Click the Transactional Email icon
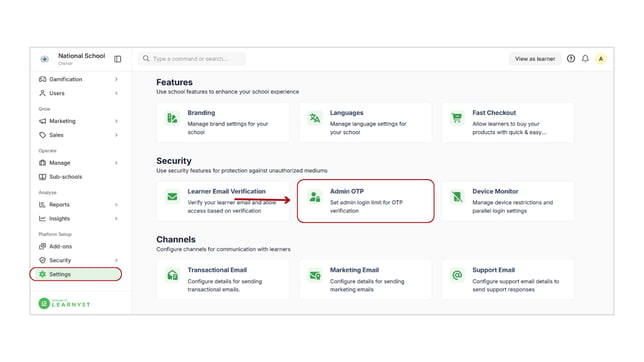Viewport: 644px width, 362px height. click(x=172, y=275)
